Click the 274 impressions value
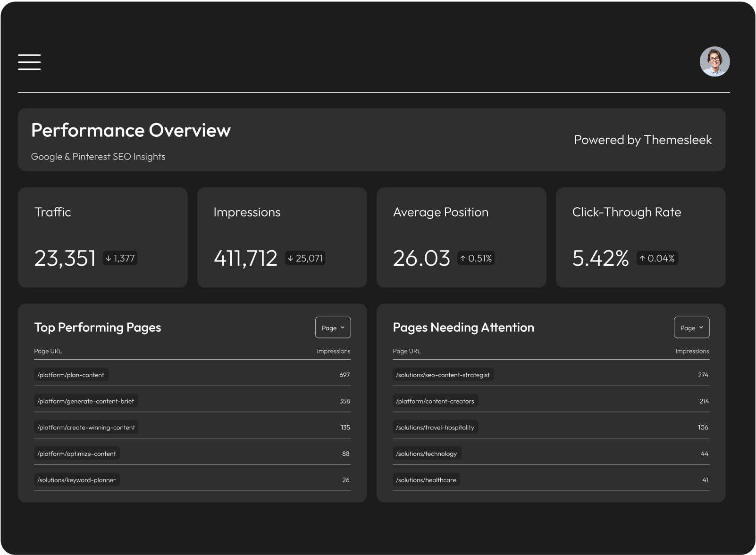Viewport: 756px width, 555px height. pos(703,375)
